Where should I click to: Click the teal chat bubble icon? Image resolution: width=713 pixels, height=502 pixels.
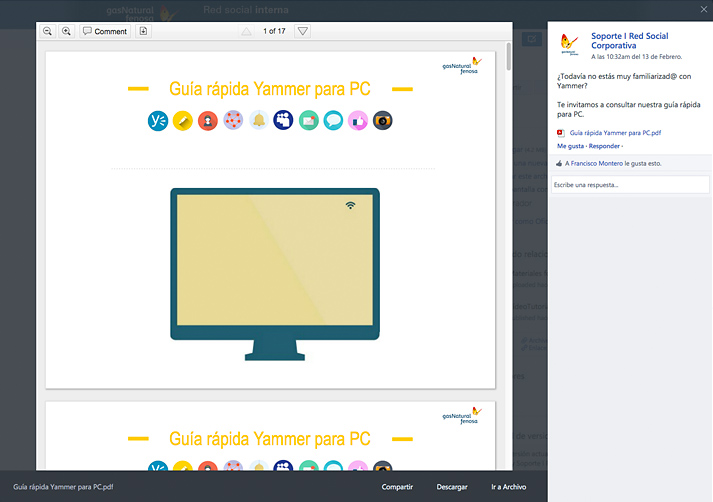(x=333, y=121)
